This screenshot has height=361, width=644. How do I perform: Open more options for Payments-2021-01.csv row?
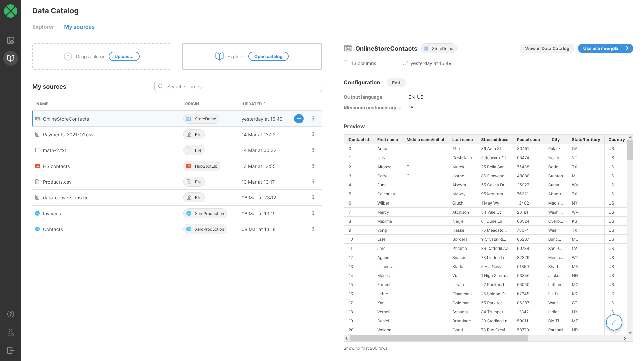click(x=313, y=134)
